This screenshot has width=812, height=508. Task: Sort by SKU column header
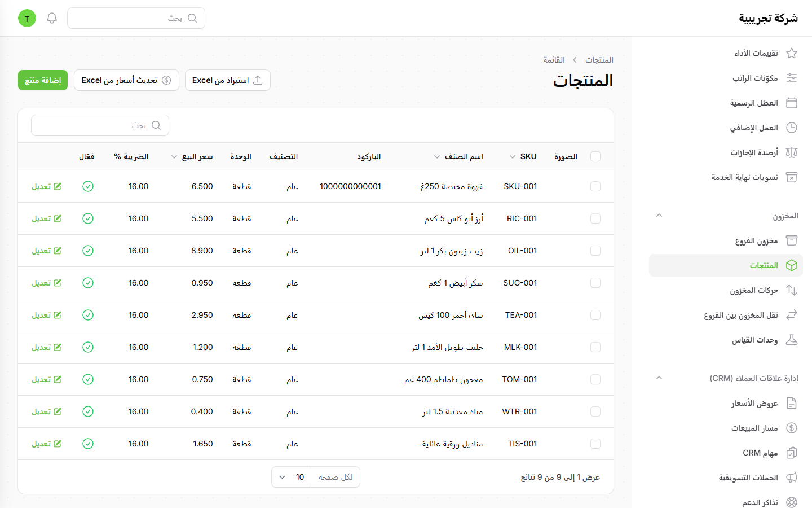(x=523, y=156)
